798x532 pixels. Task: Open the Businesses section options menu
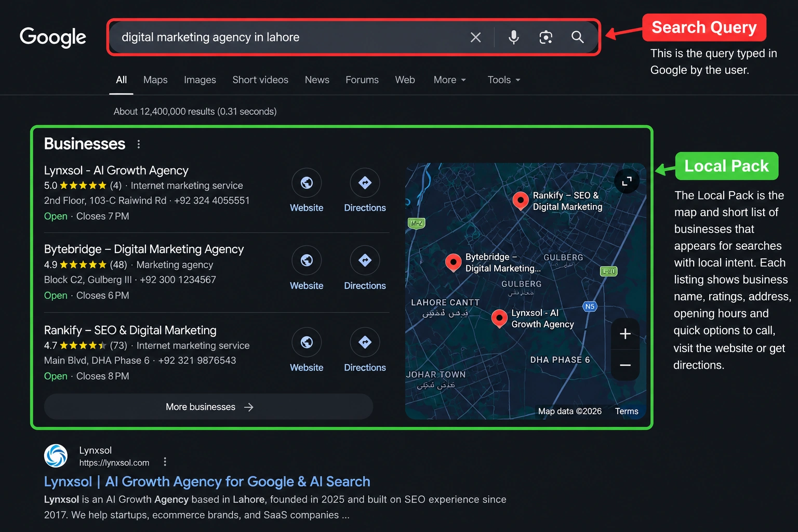[x=139, y=144]
